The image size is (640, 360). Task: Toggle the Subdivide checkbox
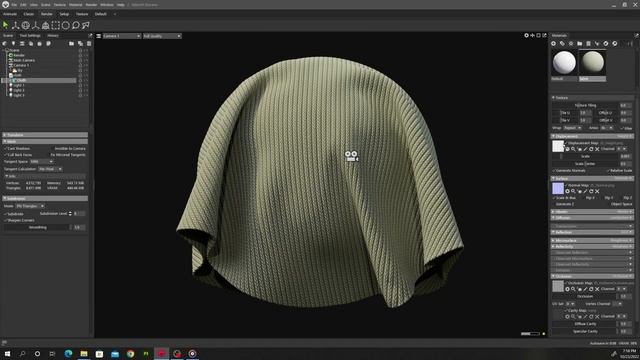[x=6, y=214]
